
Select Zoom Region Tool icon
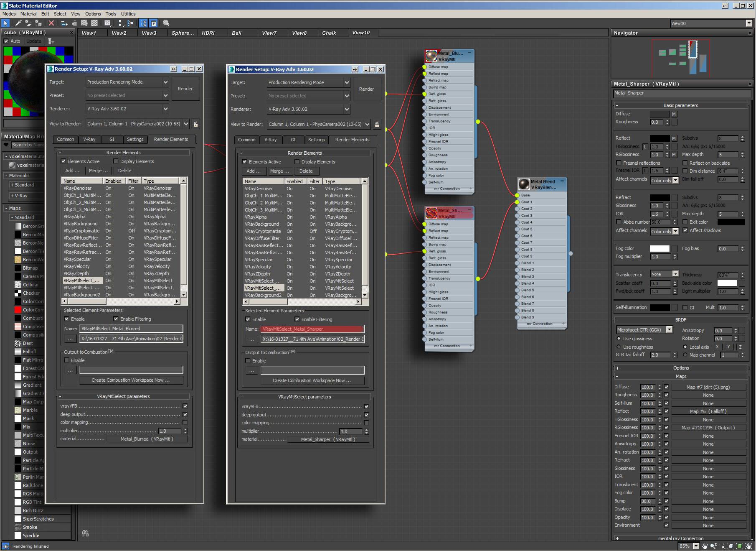coord(722,546)
